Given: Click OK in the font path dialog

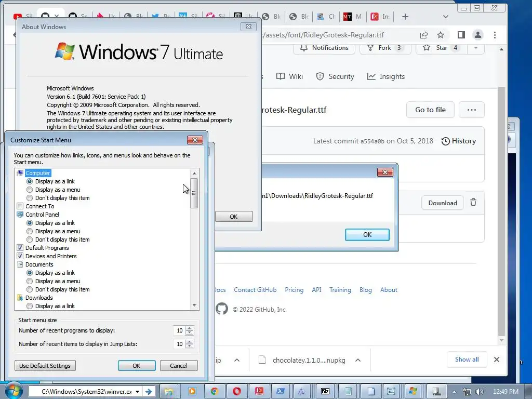Looking at the screenshot, I should [367, 234].
